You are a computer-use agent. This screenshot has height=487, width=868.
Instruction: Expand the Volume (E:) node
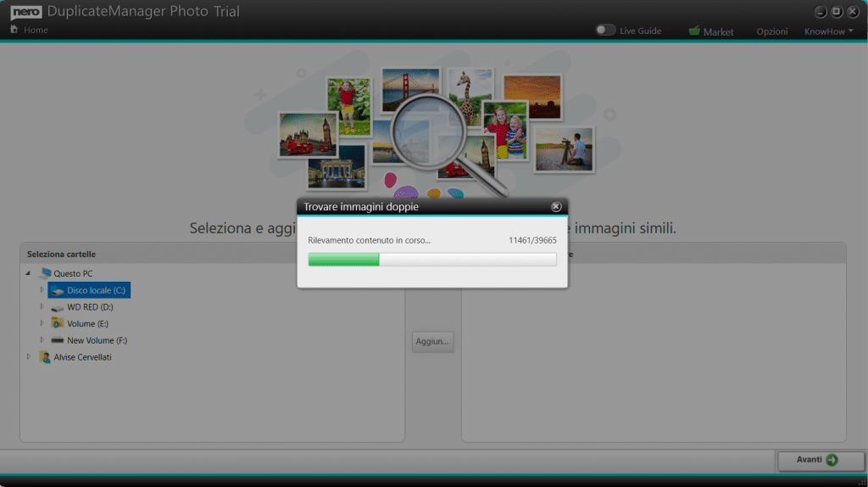point(42,323)
